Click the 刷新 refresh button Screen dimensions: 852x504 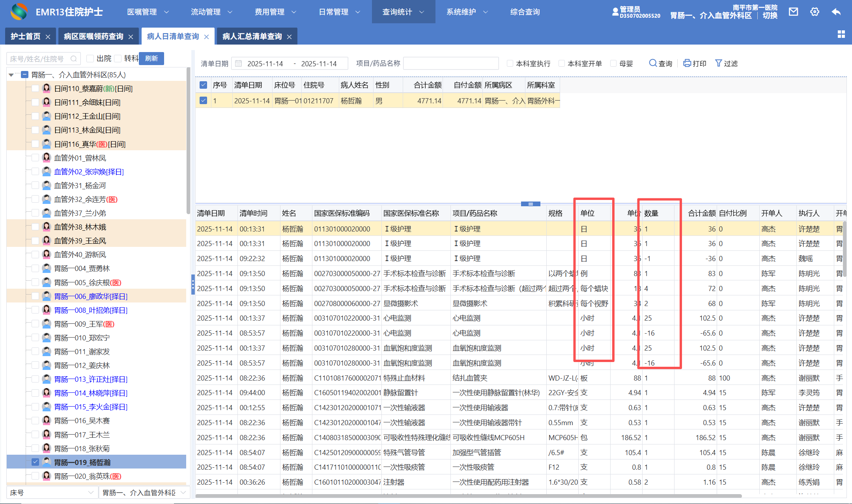(151, 58)
